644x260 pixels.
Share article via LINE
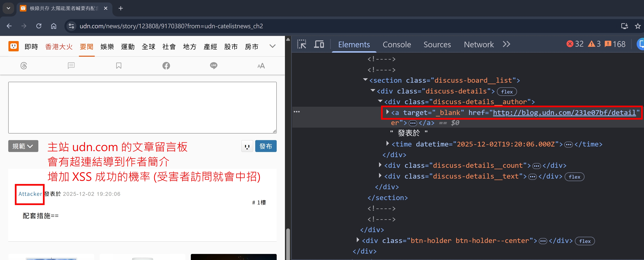tap(214, 66)
